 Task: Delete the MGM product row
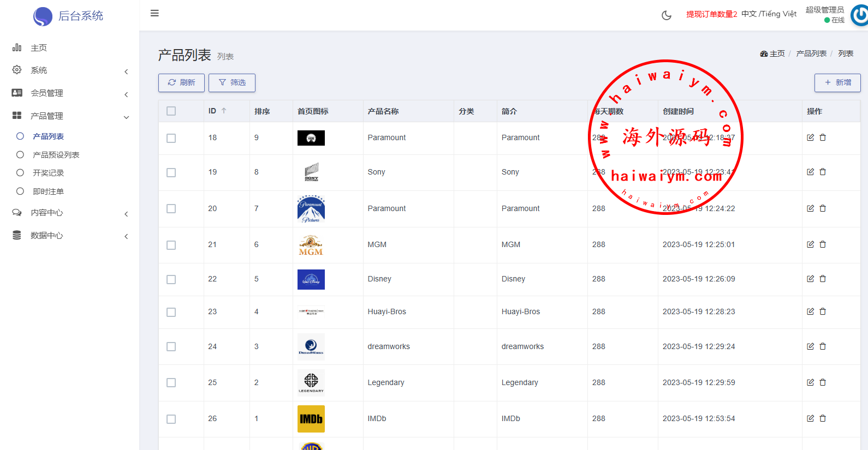[x=823, y=244]
